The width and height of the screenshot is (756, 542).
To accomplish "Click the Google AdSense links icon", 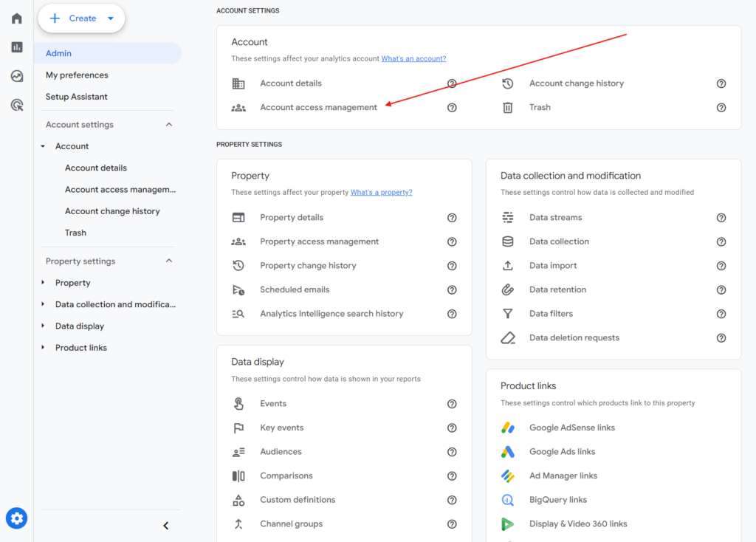I will click(508, 428).
